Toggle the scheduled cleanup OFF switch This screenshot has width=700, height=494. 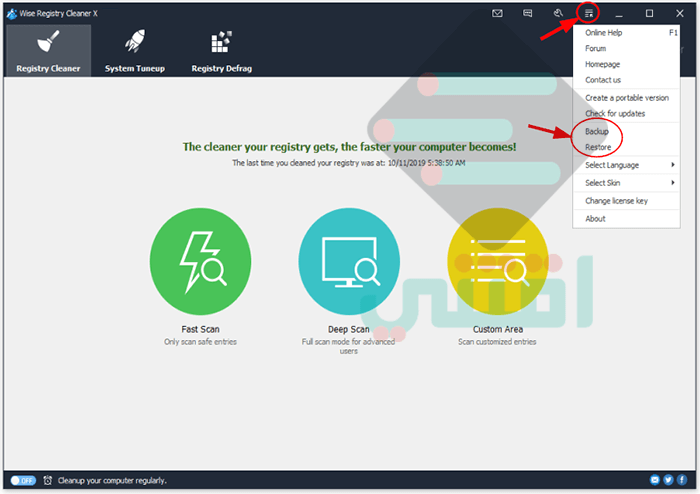(x=23, y=481)
